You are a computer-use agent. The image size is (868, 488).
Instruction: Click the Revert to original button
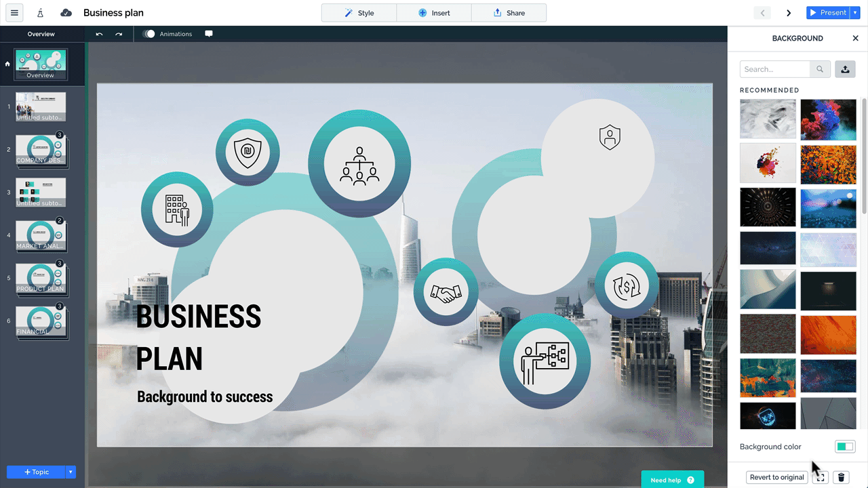coord(776,477)
